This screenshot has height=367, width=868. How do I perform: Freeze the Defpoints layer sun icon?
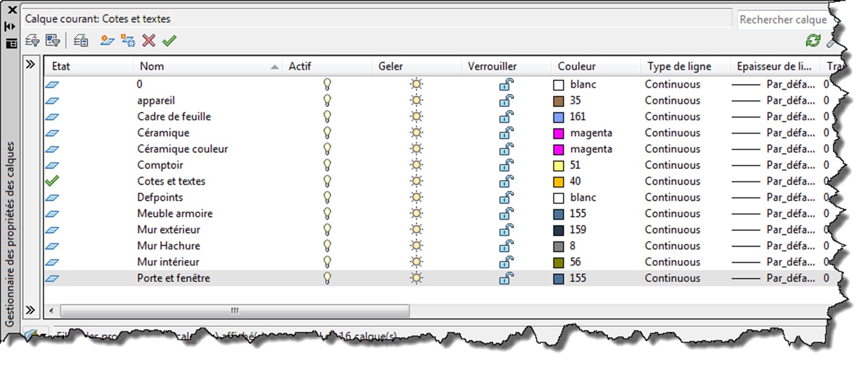tap(416, 197)
